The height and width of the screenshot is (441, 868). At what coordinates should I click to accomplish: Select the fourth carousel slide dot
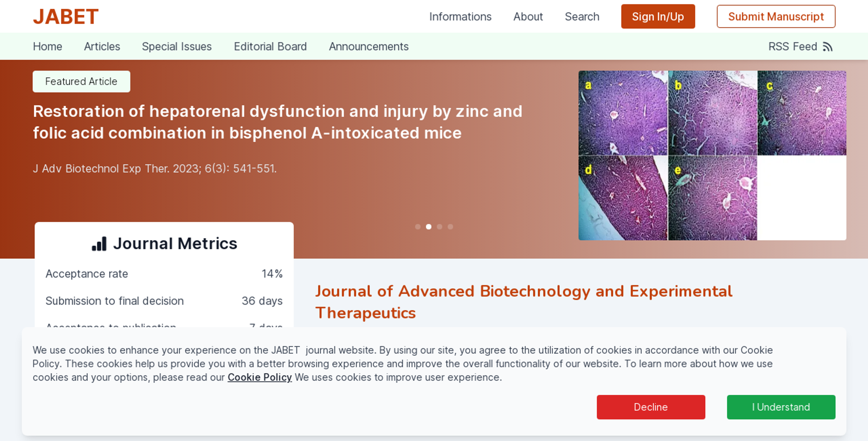[450, 227]
